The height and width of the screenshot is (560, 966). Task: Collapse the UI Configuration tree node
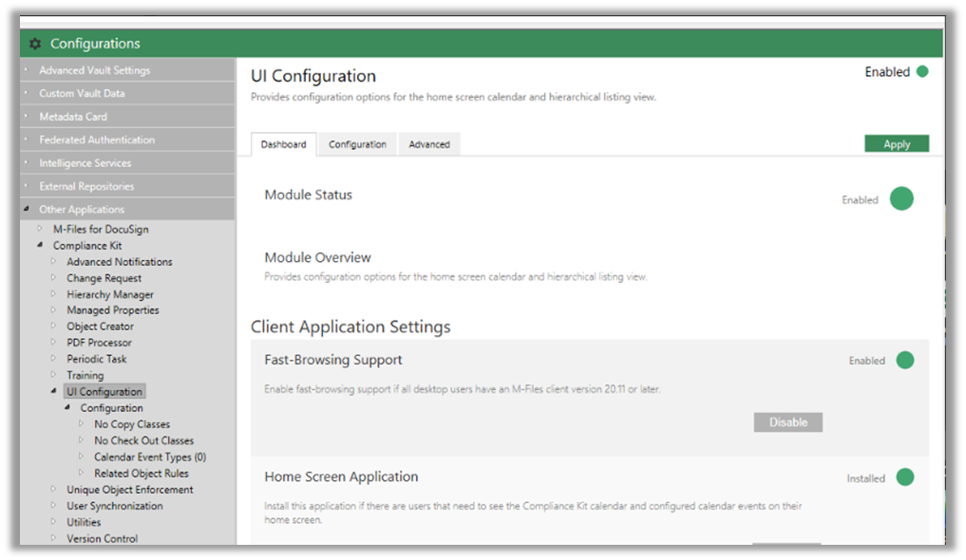(x=53, y=391)
